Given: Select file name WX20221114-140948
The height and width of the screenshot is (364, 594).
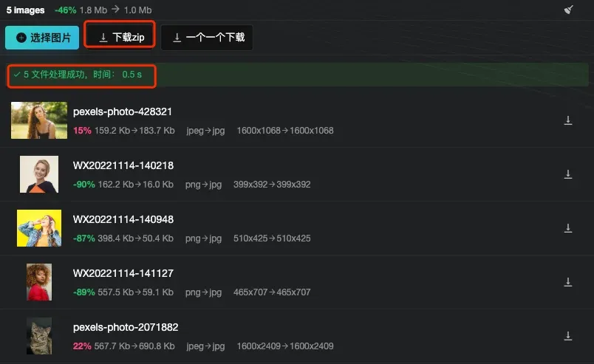Looking at the screenshot, I should tap(123, 219).
